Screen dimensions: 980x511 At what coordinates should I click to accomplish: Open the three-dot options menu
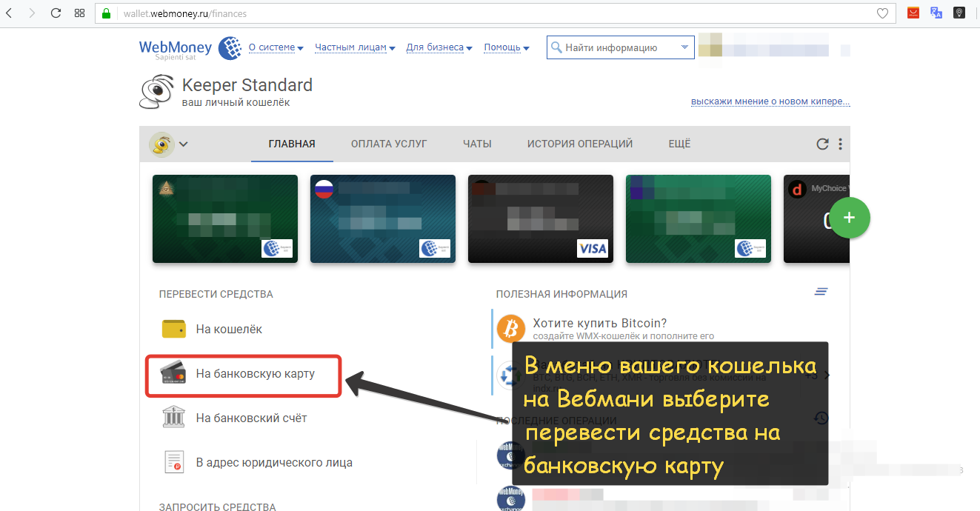point(840,144)
